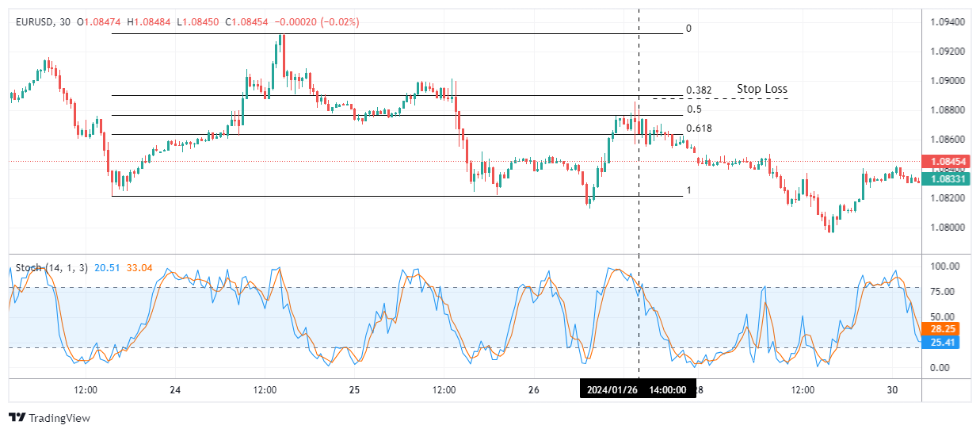This screenshot has width=980, height=433.
Task: Click the orange Stoch axis label 28.25
Action: [940, 329]
